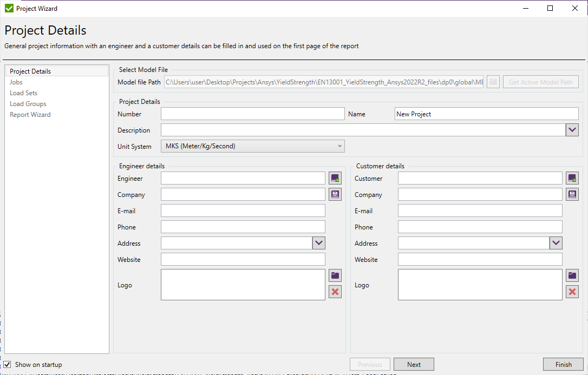The width and height of the screenshot is (588, 375).
Task: Click into the project Number field
Action: click(252, 114)
